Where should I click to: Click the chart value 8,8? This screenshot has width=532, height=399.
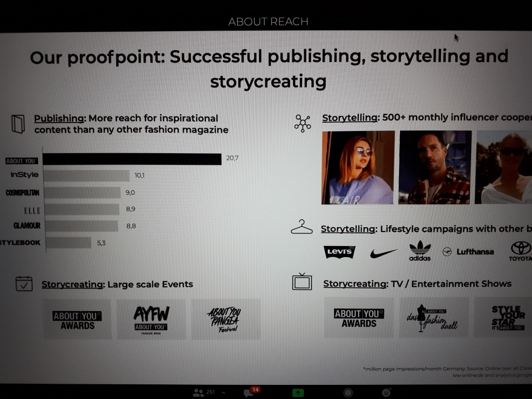131,226
